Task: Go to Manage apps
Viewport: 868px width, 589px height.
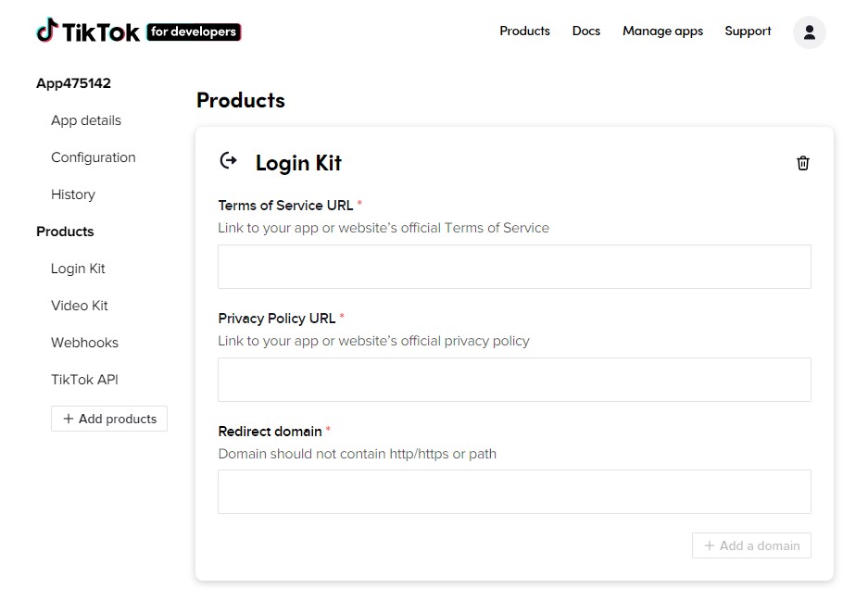Action: pos(662,31)
